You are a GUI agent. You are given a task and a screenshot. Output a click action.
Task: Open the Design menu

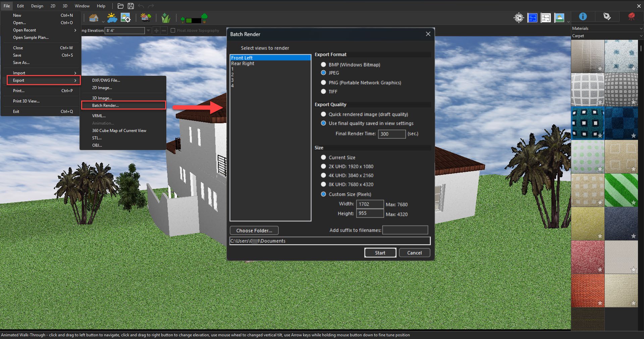pyautogui.click(x=37, y=6)
